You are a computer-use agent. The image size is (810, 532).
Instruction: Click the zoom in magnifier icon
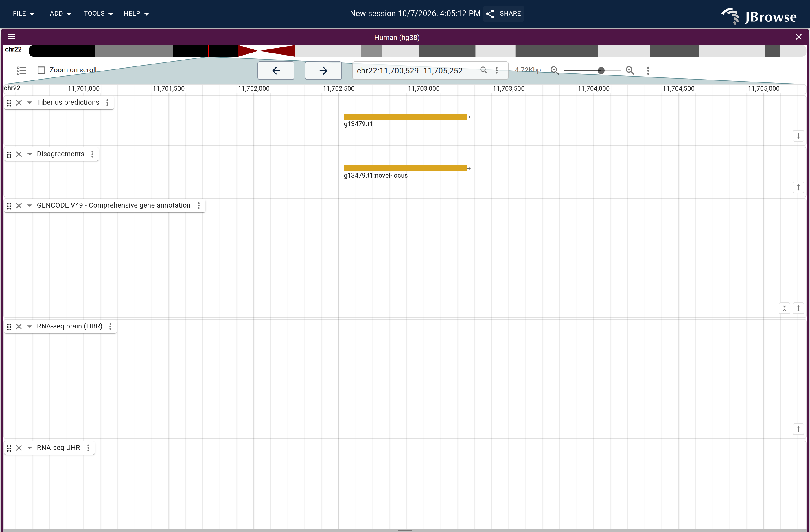630,71
